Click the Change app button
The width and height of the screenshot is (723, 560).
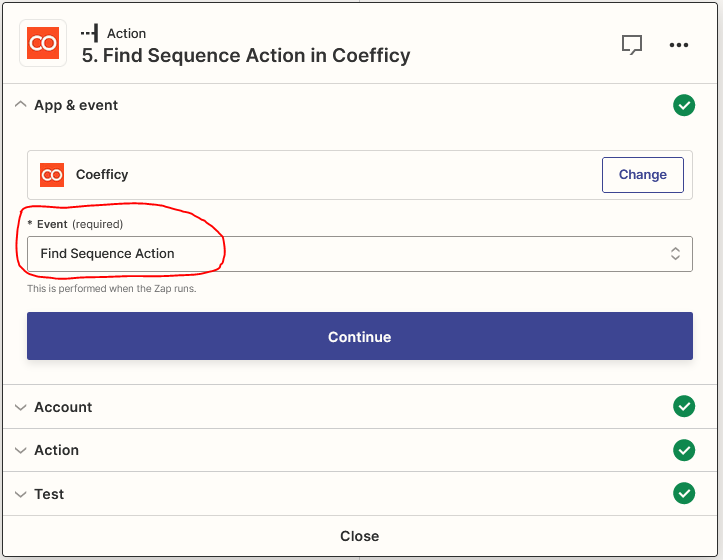[x=642, y=175]
